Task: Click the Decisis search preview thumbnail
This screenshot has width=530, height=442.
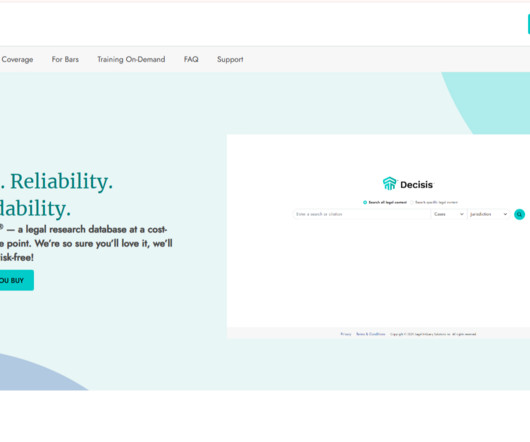Action: coord(378,237)
